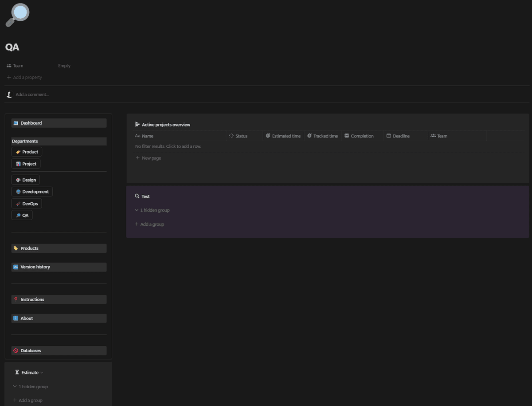The image size is (532, 406).
Task: Expand the hidden group under Test
Action: point(152,210)
